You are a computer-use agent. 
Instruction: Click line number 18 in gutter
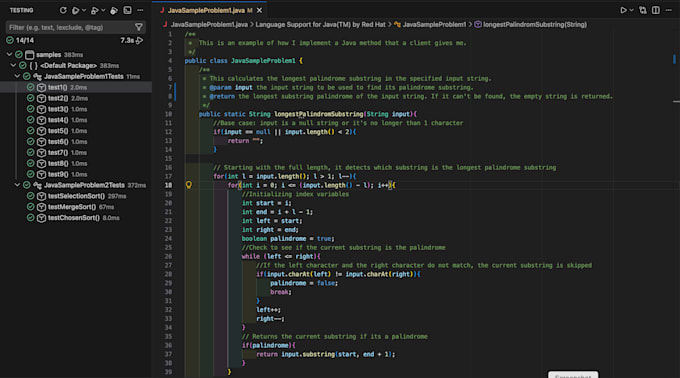click(168, 185)
